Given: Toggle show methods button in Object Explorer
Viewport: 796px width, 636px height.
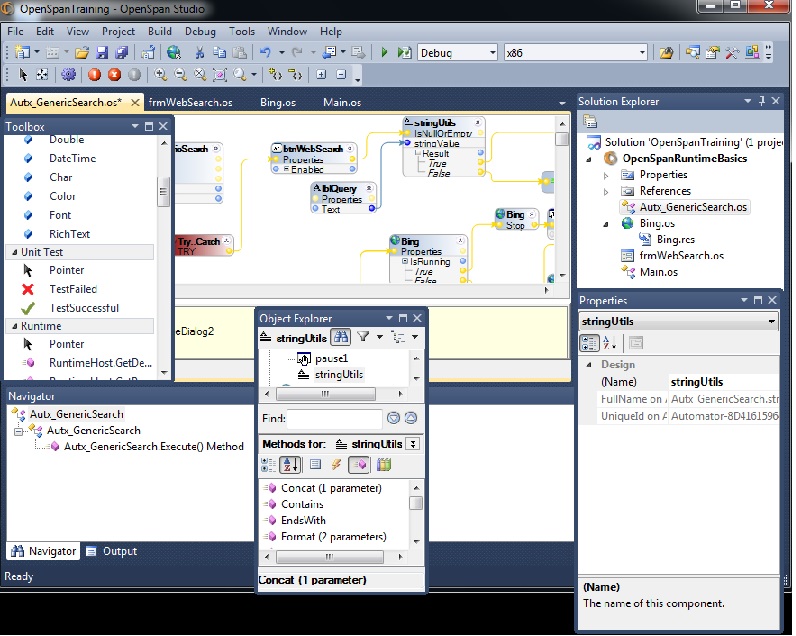Looking at the screenshot, I should pyautogui.click(x=359, y=464).
